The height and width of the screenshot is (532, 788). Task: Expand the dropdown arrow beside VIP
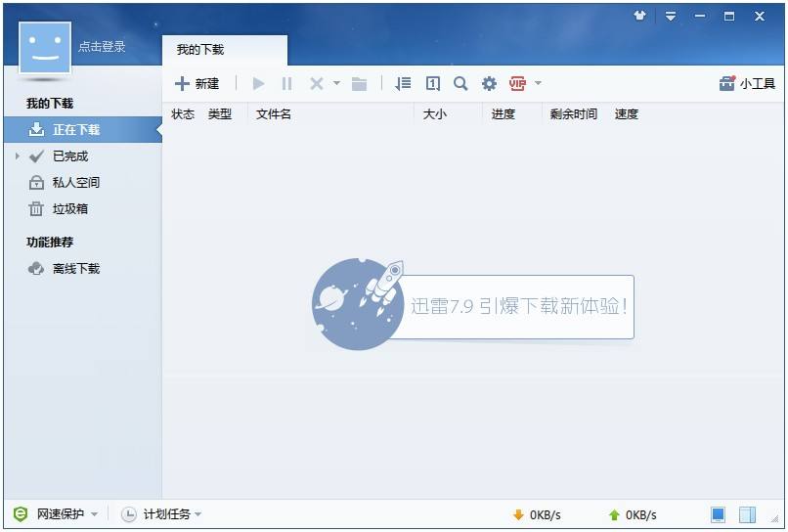[x=538, y=83]
